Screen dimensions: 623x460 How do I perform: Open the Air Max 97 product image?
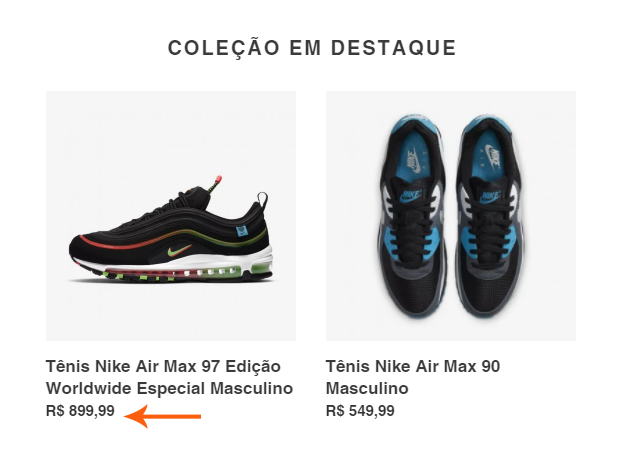[x=171, y=216]
